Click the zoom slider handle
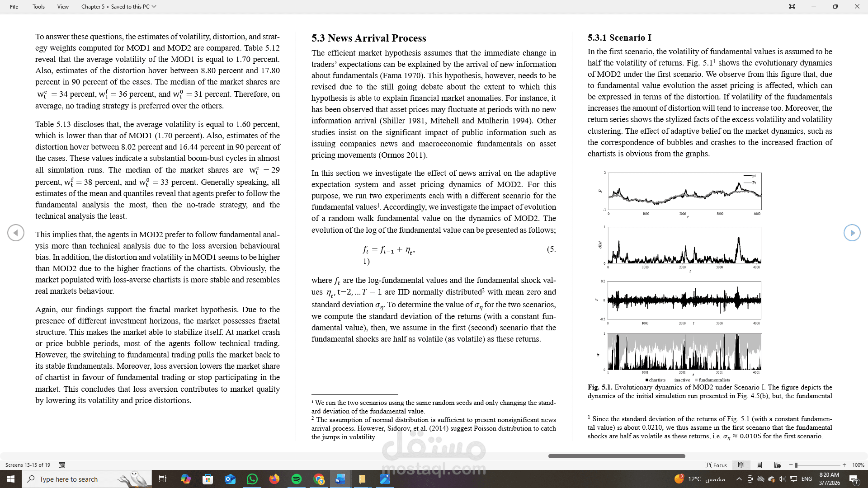Viewport: 868px width, 488px height. pyautogui.click(x=796, y=465)
